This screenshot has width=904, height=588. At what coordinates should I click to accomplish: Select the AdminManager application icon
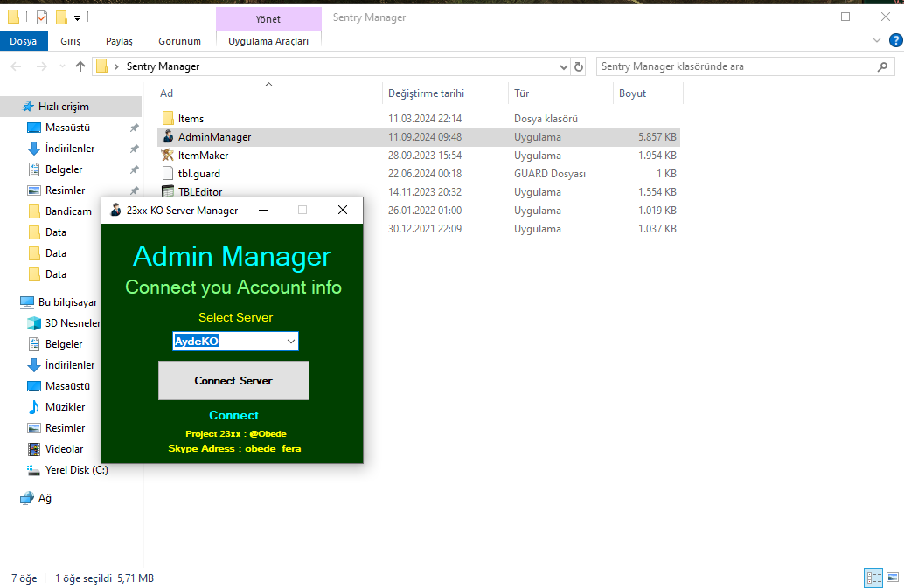pos(168,136)
